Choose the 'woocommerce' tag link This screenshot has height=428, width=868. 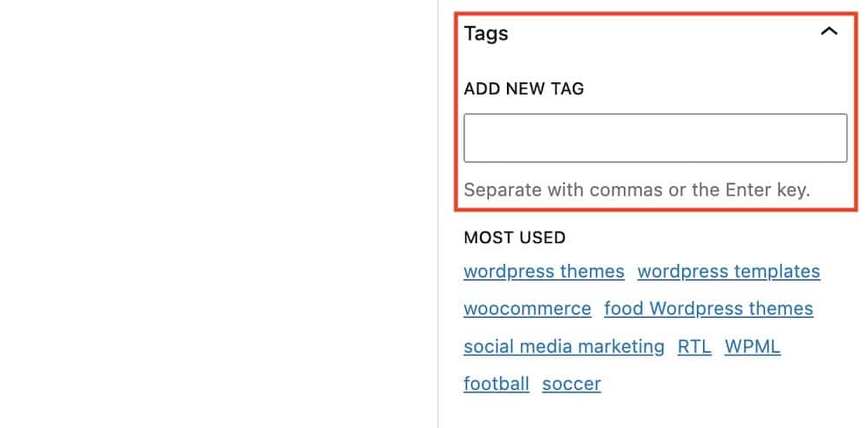[x=528, y=308]
